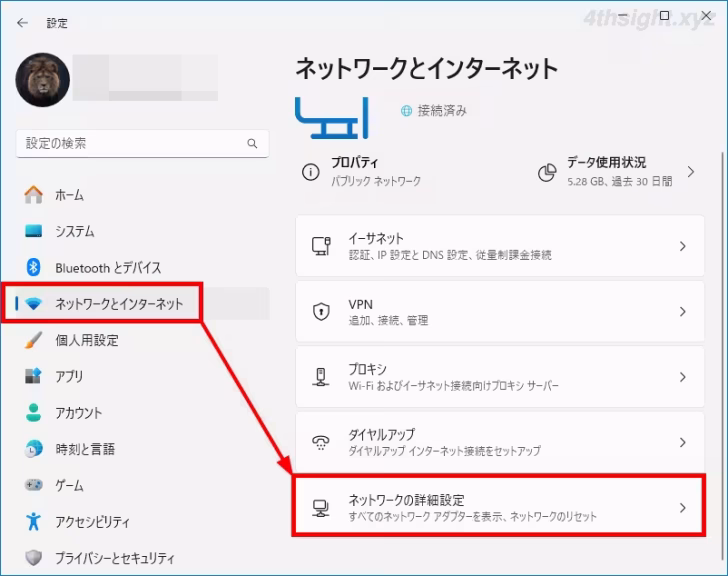Image resolution: width=728 pixels, height=576 pixels.
Task: Click the プロキシ server icon
Action: [321, 377]
